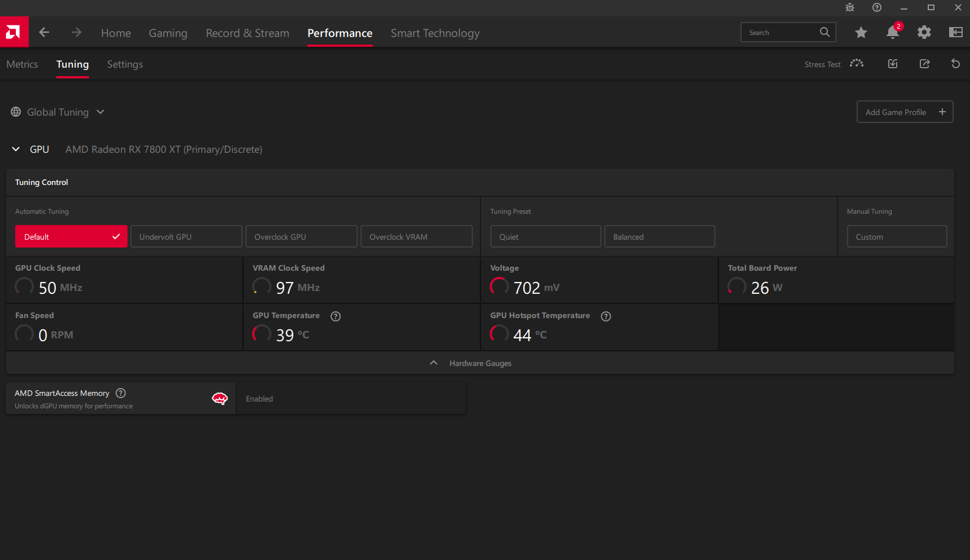
Task: Switch to the Metrics subtab
Action: [x=23, y=64]
